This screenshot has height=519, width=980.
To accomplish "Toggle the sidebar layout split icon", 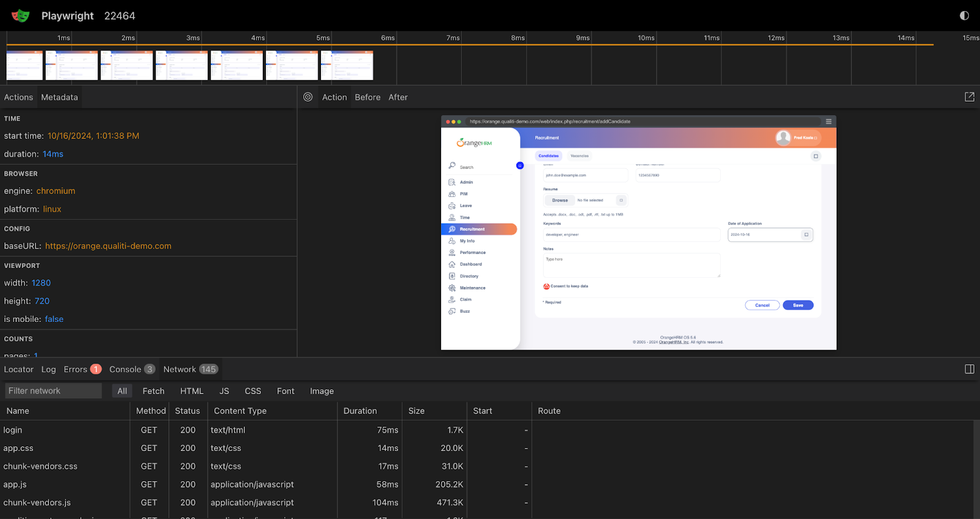I will coord(970,369).
